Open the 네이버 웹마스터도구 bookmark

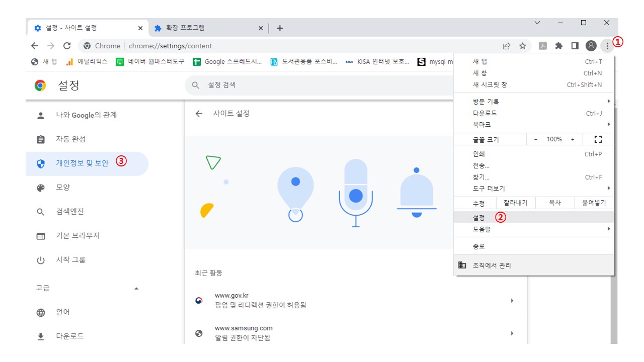150,62
